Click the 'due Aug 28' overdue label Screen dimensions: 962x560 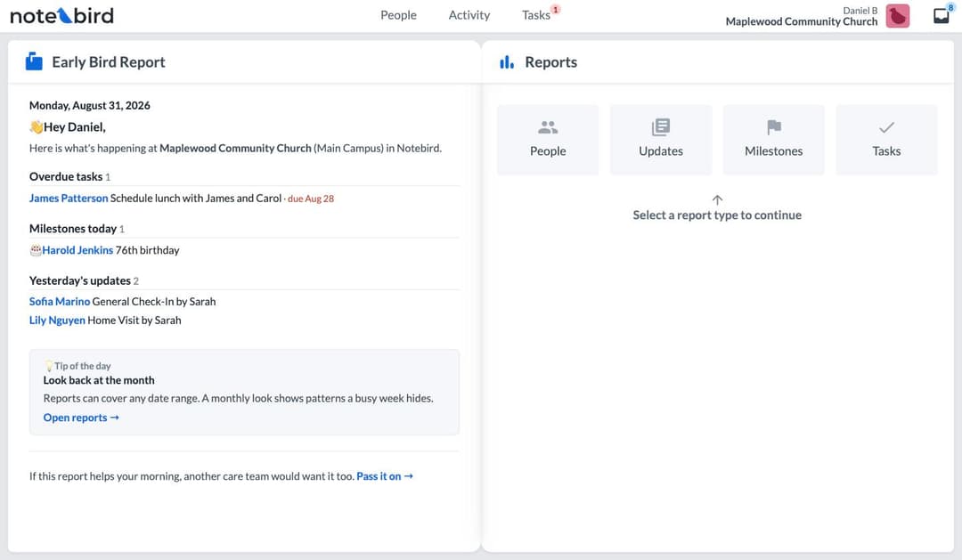tap(311, 199)
